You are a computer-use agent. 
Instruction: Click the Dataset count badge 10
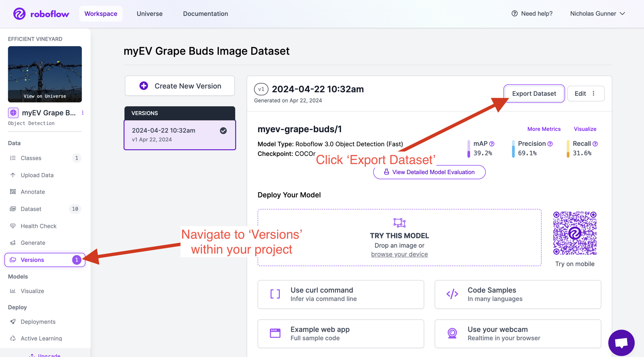click(75, 209)
